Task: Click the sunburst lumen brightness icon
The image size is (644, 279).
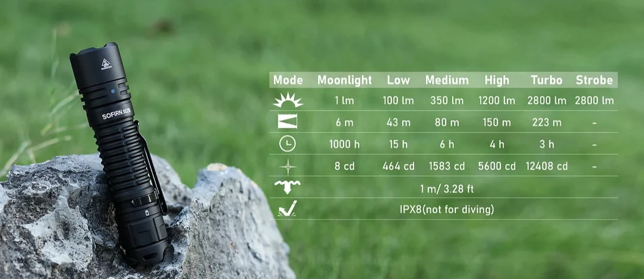Action: pos(287,100)
